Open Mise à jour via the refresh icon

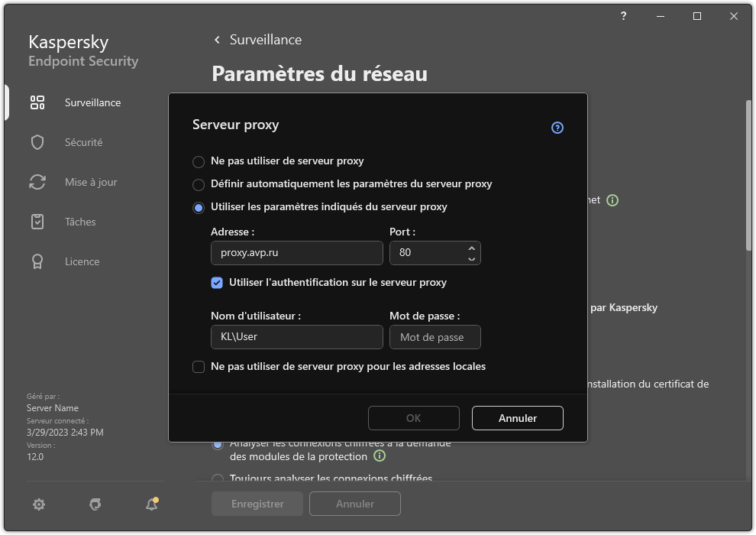click(37, 182)
